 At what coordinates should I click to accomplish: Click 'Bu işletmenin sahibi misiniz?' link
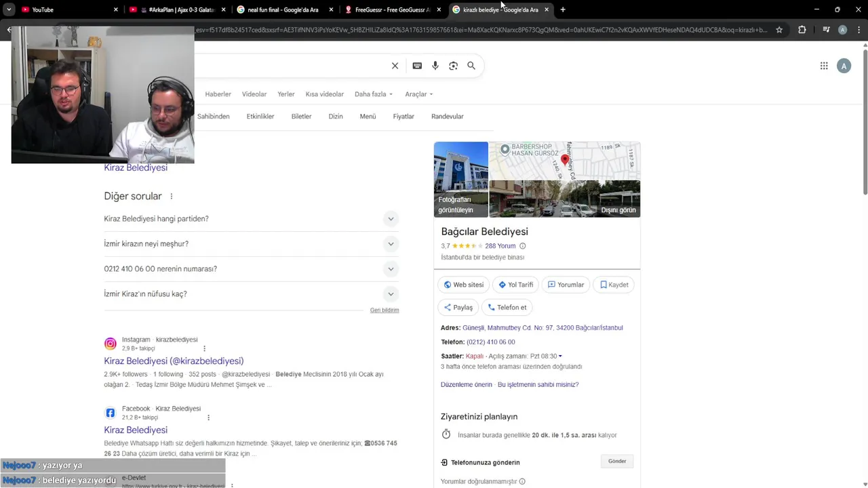point(538,385)
